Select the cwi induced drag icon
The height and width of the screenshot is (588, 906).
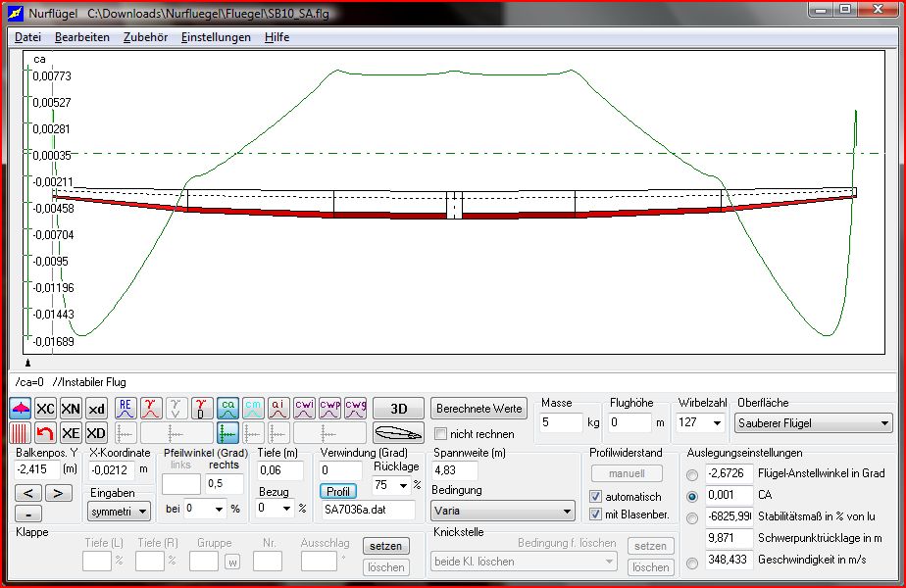coord(304,408)
